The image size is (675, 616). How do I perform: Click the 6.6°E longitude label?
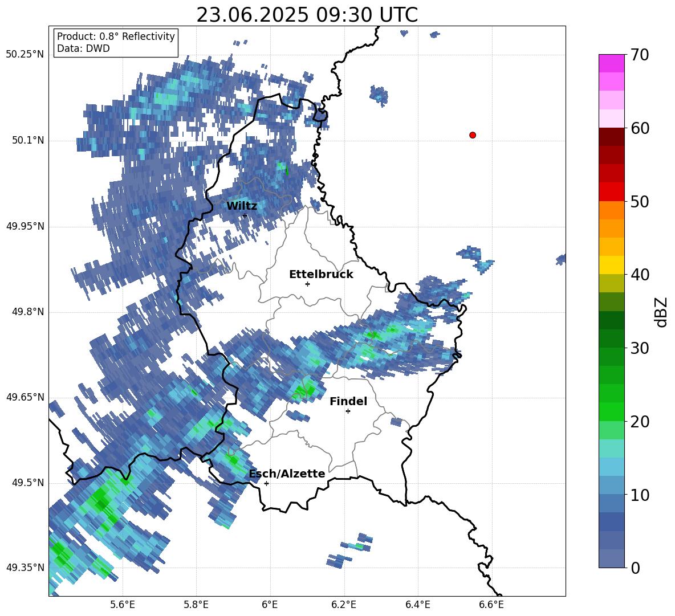491,605
